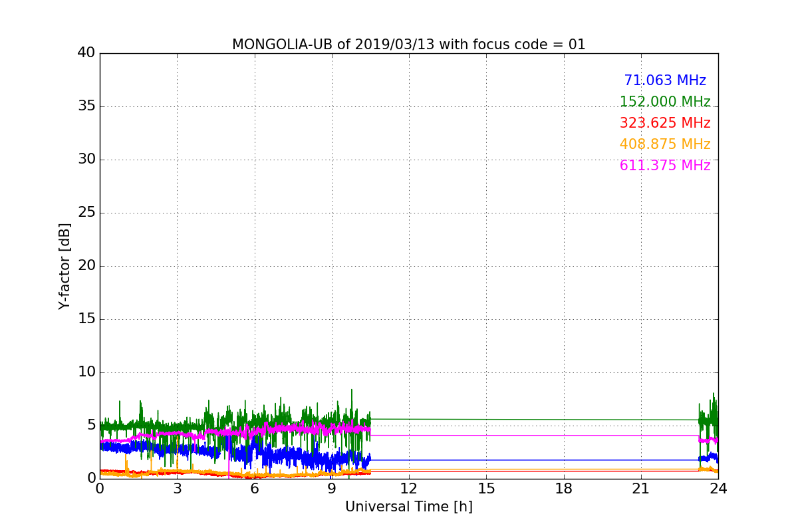
Task: Click the flat blue 71 MHz line segment
Action: pyautogui.click(x=534, y=460)
